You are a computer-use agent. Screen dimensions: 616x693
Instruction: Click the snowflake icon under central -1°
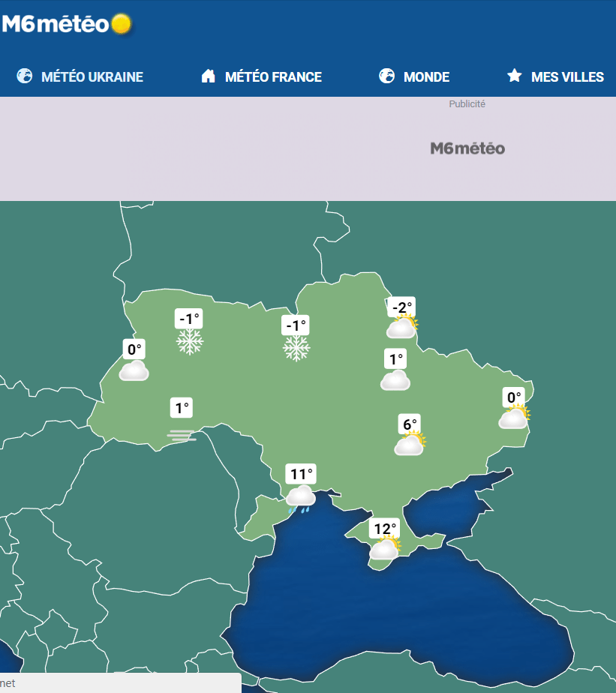(296, 348)
